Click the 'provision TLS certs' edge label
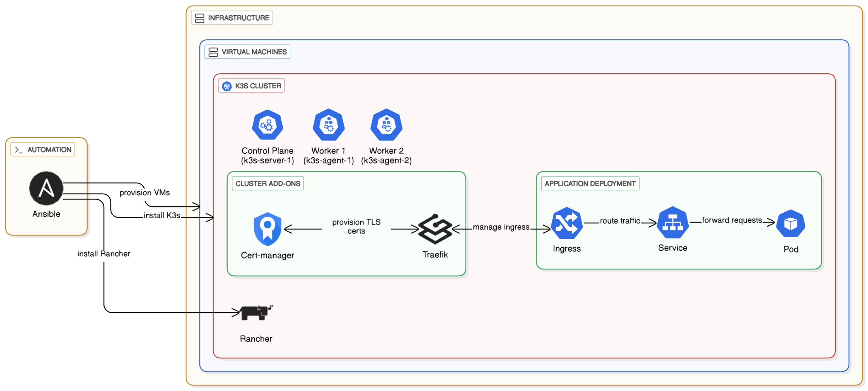Viewport: 868px width, 391px height. point(356,227)
